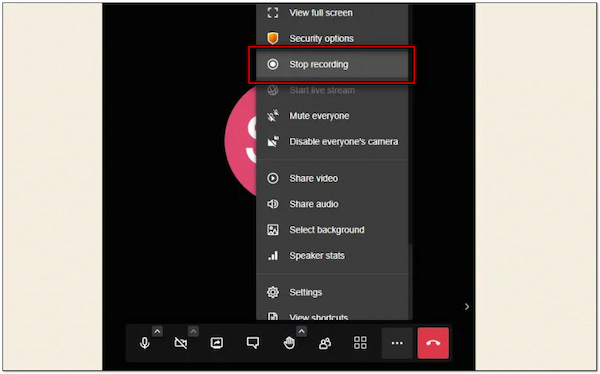600x374 pixels.
Task: Open reactions chevron above the raise hand button
Action: 302,331
